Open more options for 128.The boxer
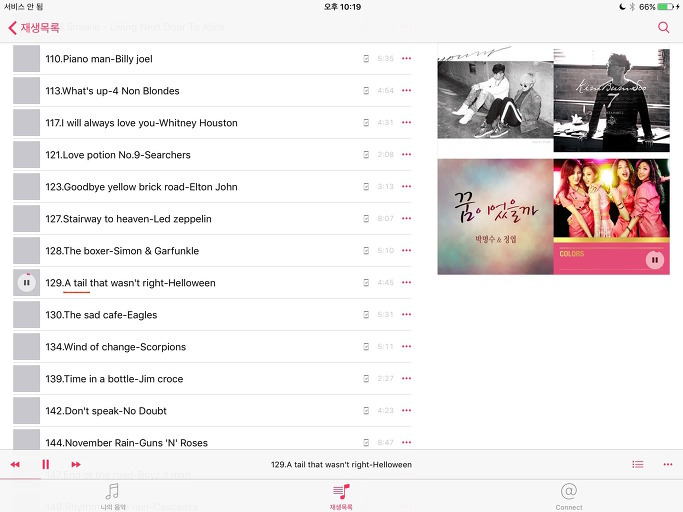 pos(406,251)
